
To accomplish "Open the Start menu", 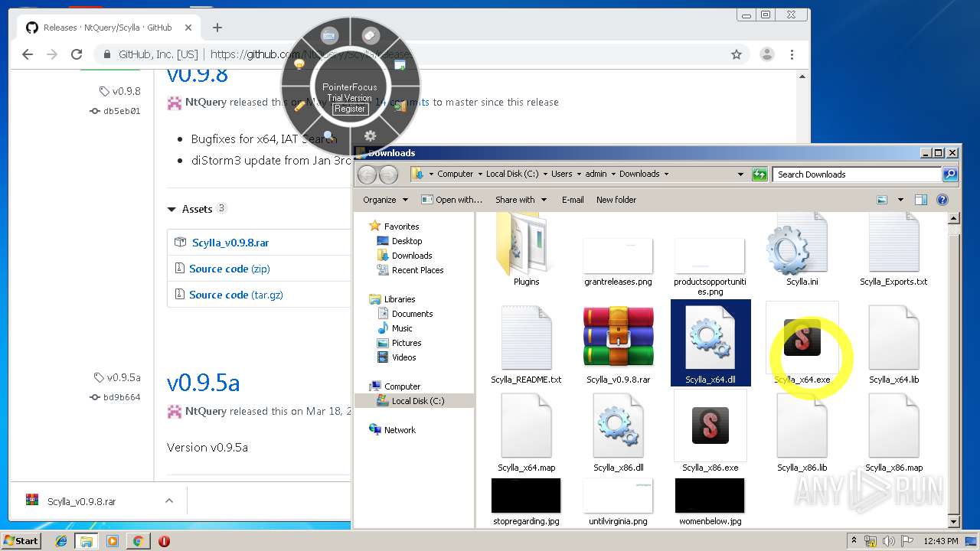I will (21, 540).
